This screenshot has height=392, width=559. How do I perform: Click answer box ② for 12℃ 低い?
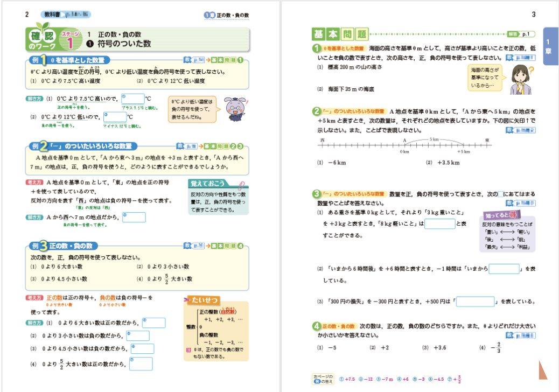tap(115, 117)
